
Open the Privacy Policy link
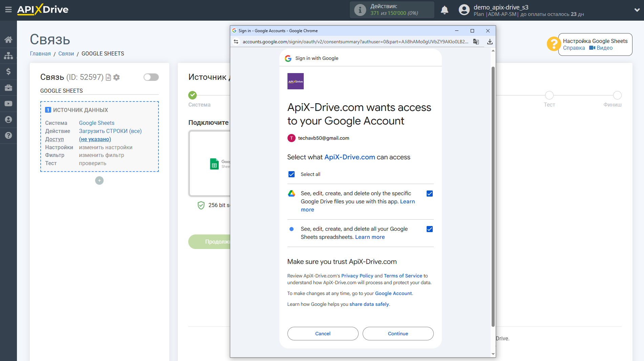(x=357, y=276)
